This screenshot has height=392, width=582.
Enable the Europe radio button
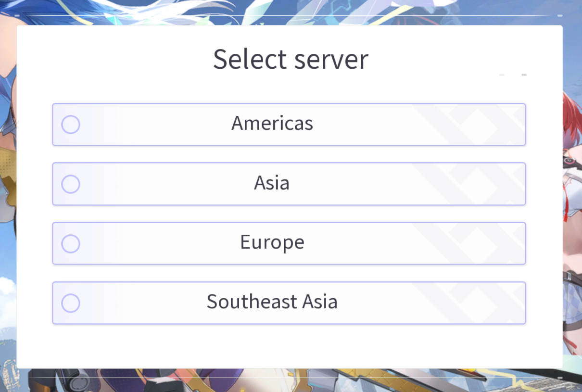(71, 244)
